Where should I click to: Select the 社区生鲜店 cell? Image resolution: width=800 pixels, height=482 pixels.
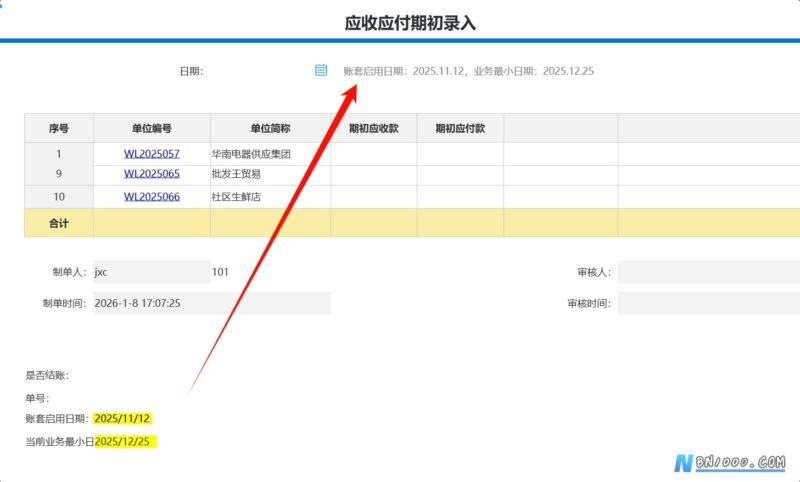tap(270, 197)
